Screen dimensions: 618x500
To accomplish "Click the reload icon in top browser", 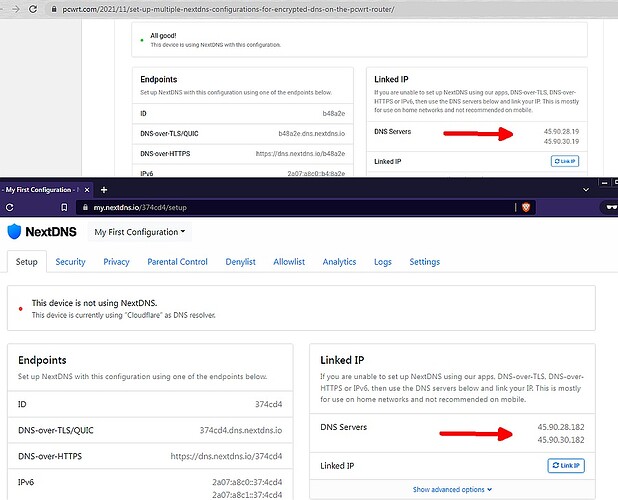I will point(33,8).
